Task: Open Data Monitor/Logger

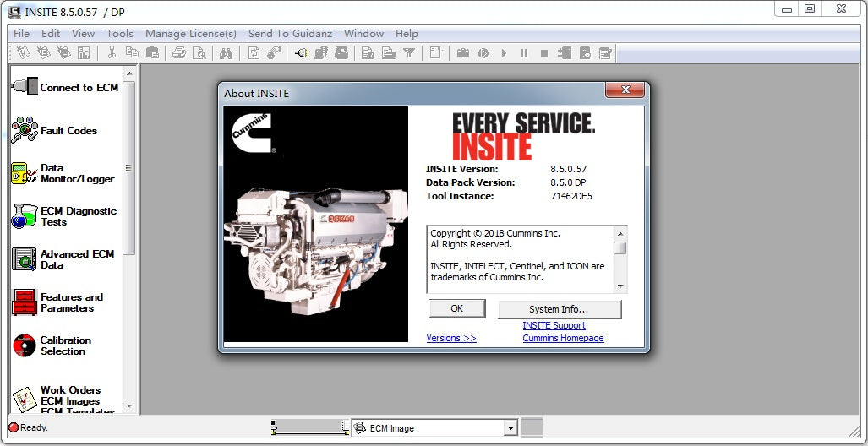Action: click(x=63, y=173)
